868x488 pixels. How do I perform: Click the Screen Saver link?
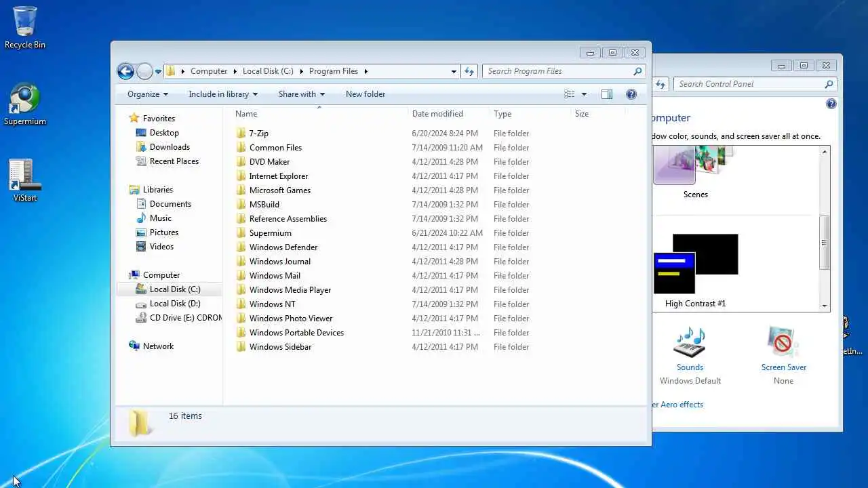click(783, 367)
